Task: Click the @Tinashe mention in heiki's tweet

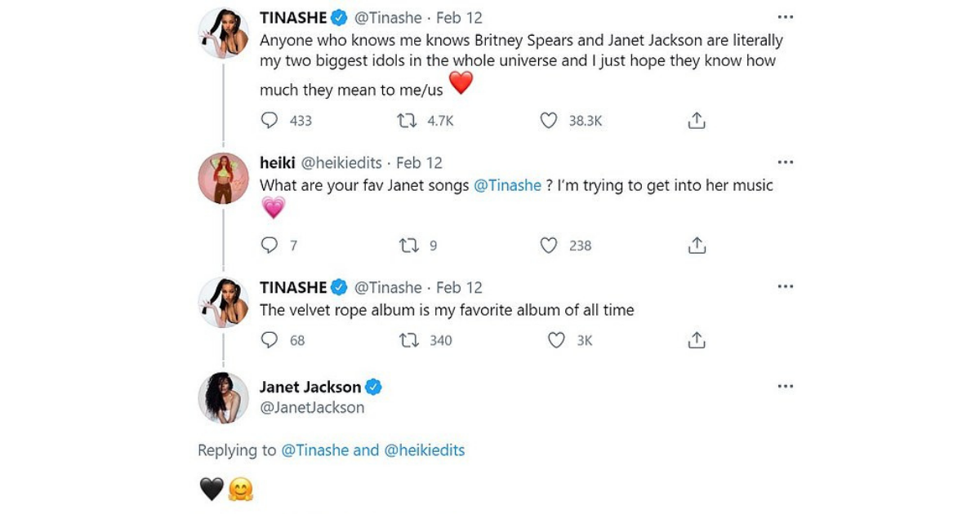Action: (507, 186)
